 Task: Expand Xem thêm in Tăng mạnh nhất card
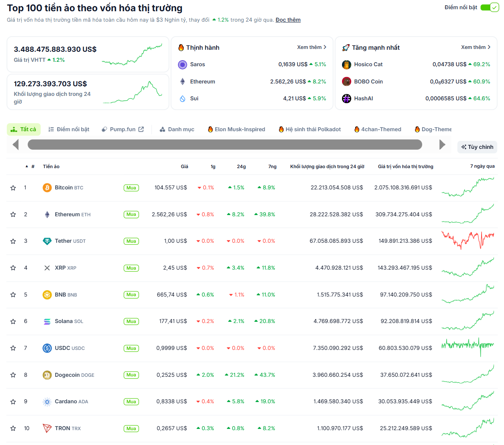[x=476, y=47]
